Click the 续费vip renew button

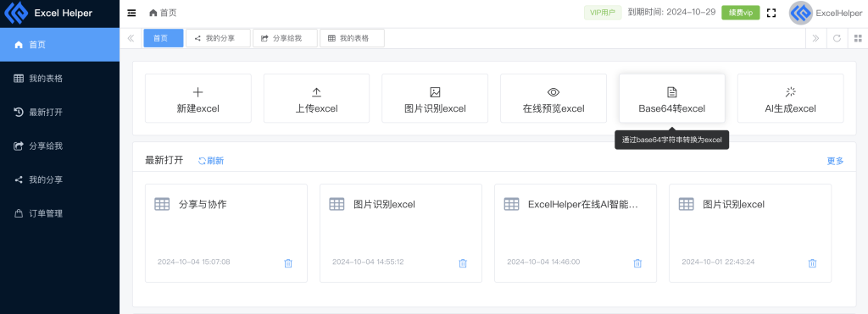(x=740, y=13)
